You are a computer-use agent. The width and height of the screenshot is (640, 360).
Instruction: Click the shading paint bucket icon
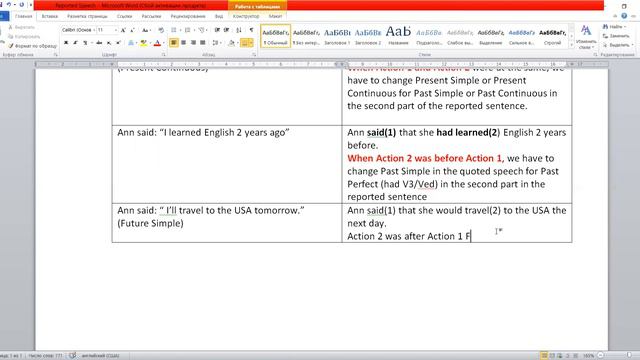point(231,42)
